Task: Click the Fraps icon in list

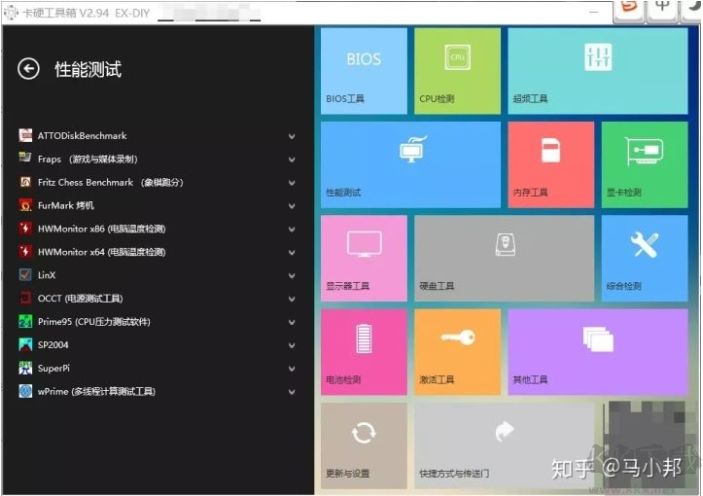Action: [x=26, y=159]
